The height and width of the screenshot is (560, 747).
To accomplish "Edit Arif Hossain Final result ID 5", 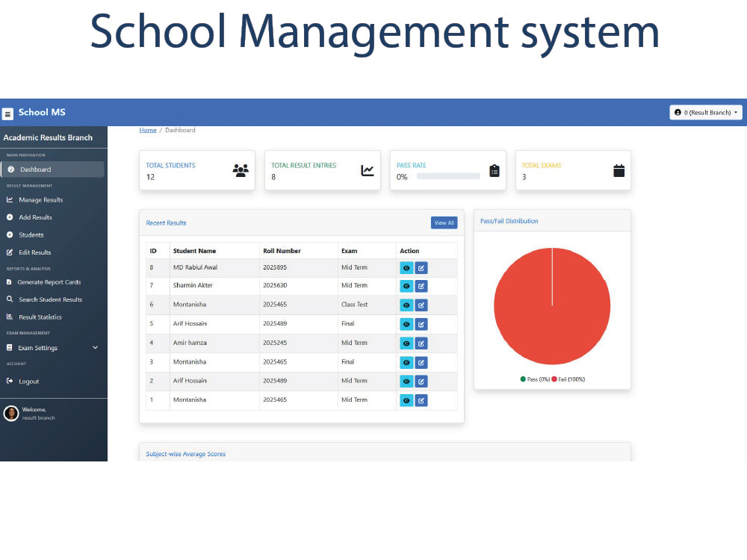I will point(421,324).
